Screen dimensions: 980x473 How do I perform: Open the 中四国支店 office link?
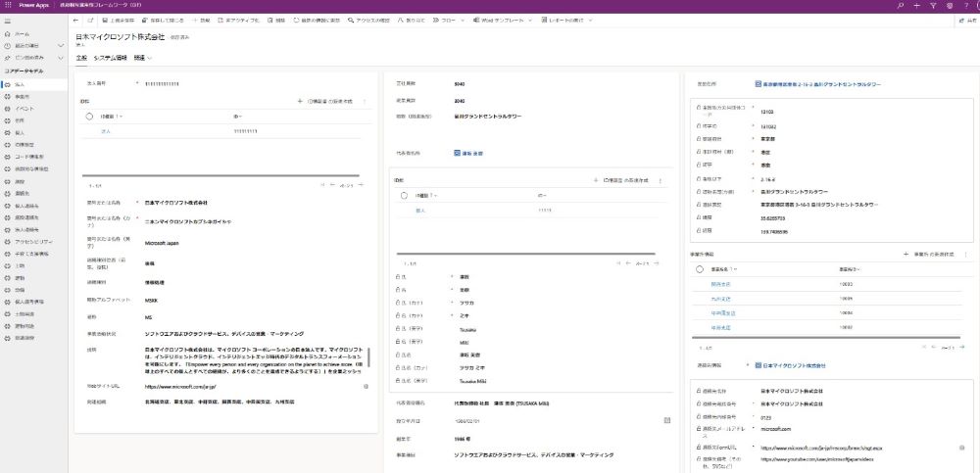pyautogui.click(x=721, y=313)
